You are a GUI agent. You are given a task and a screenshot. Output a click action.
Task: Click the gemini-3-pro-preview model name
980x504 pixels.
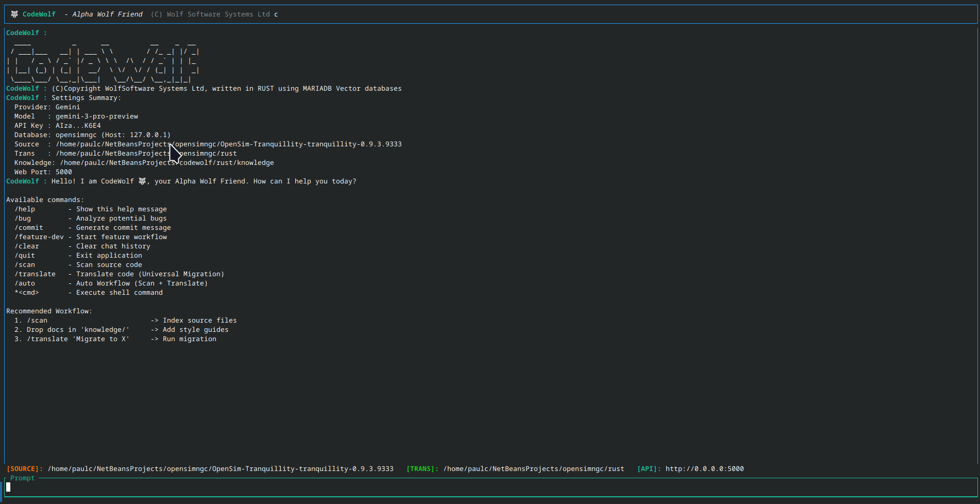point(97,116)
